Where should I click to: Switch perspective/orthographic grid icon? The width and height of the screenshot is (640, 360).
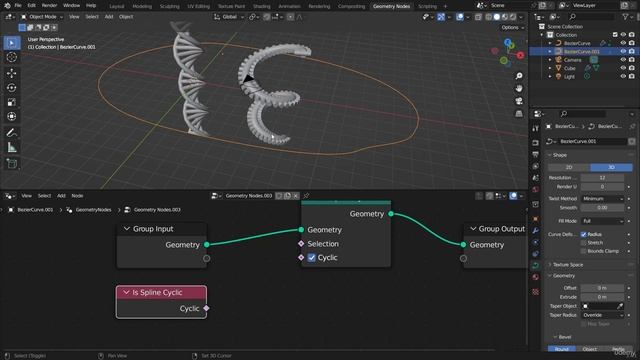click(x=519, y=113)
